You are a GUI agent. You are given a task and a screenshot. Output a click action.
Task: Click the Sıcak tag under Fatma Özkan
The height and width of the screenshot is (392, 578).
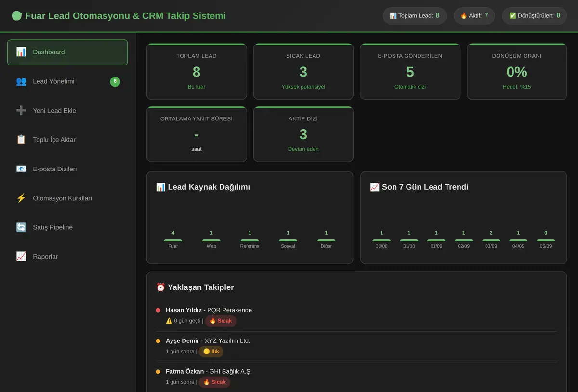pos(214,382)
